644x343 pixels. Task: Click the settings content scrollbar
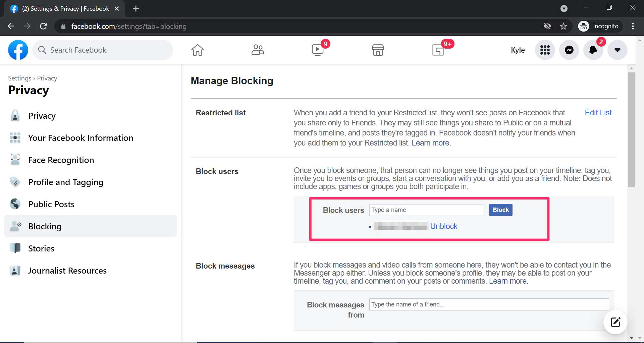pyautogui.click(x=631, y=129)
